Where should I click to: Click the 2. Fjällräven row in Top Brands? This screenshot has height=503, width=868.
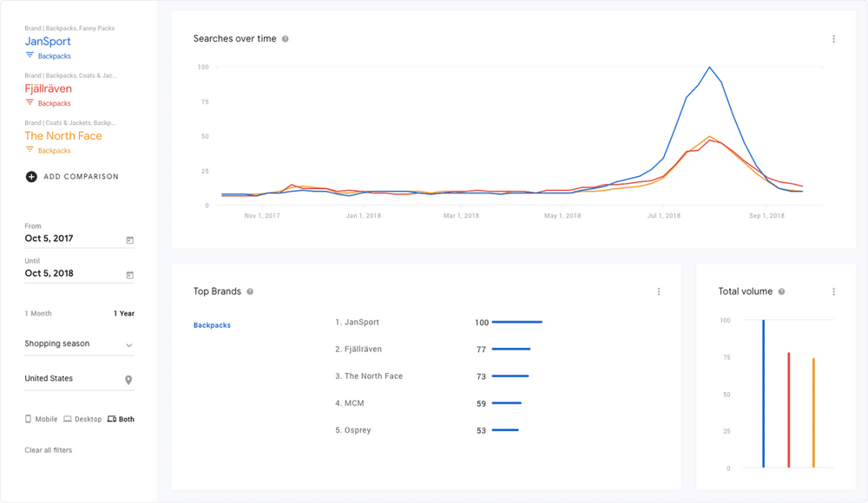point(433,349)
